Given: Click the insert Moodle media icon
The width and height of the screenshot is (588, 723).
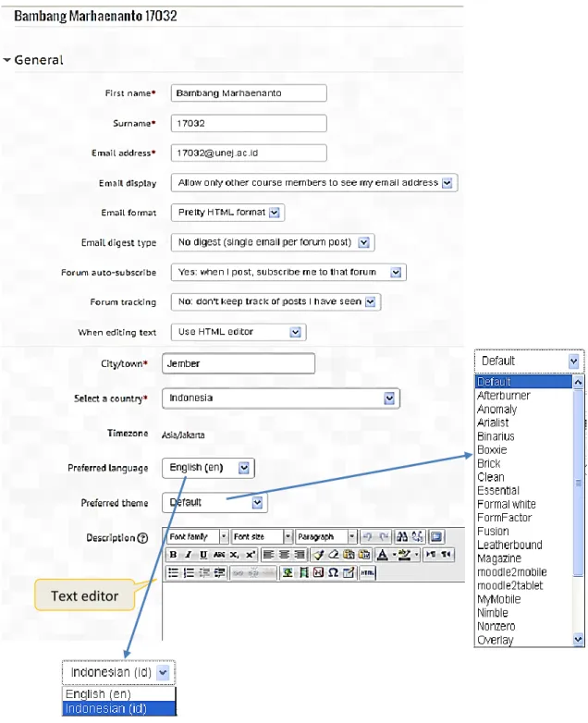Looking at the screenshot, I should [x=303, y=572].
